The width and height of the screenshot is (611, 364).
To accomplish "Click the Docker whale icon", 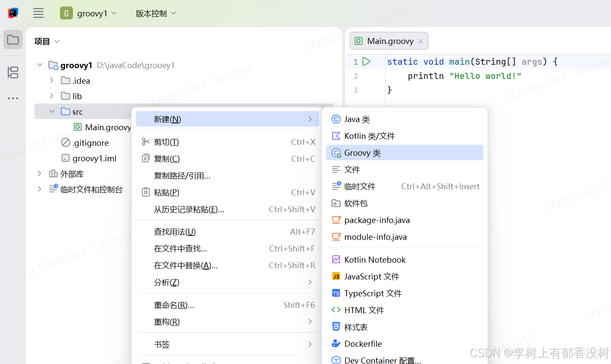I will click(x=336, y=344).
